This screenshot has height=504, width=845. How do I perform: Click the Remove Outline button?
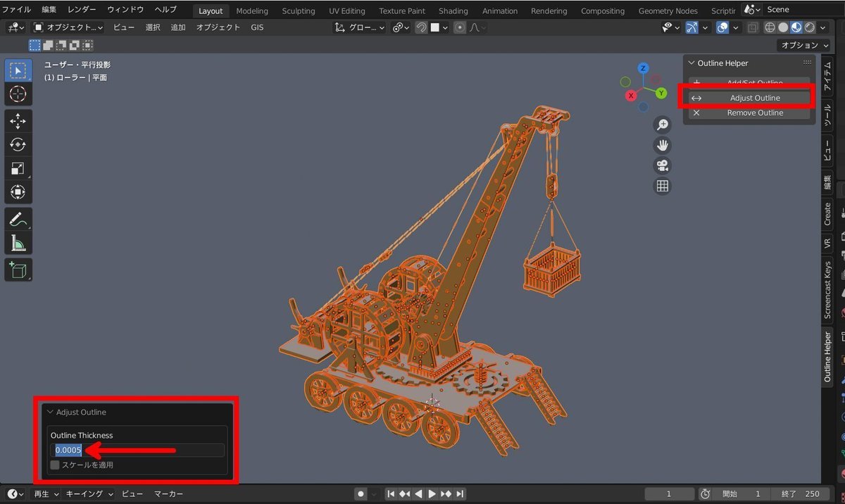click(749, 113)
